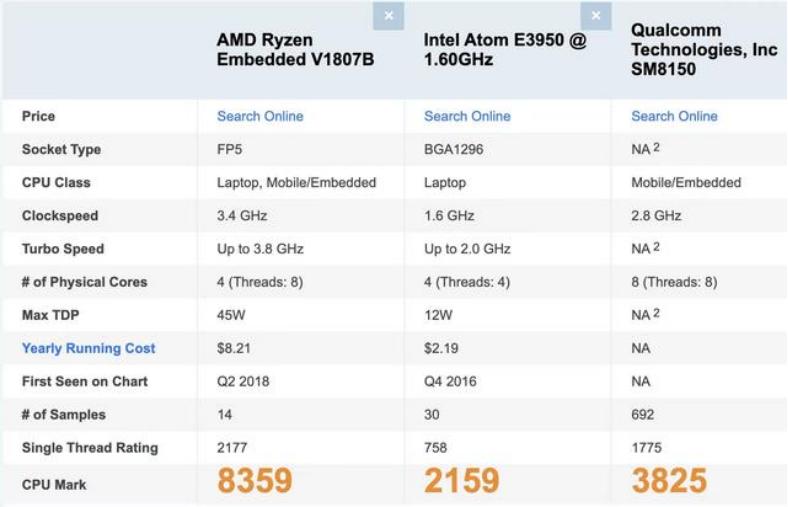Click the Intel Atom E3950 @ 1.60GHz title

505,49
